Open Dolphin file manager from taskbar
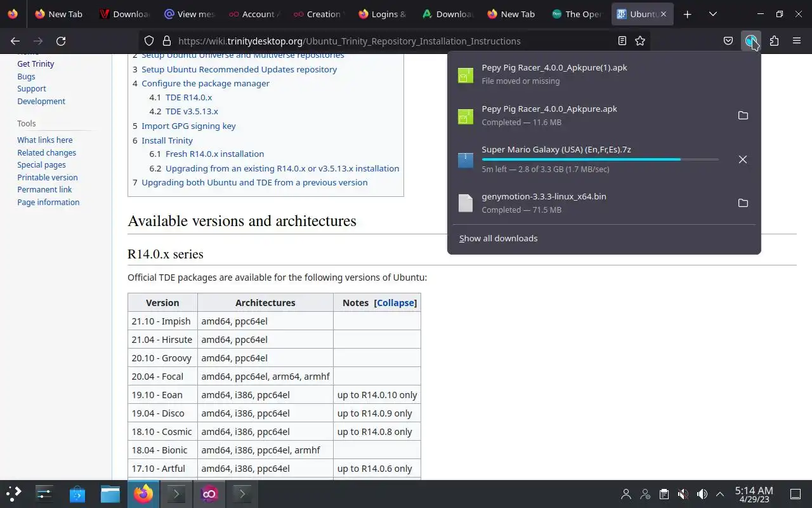 pos(110,493)
